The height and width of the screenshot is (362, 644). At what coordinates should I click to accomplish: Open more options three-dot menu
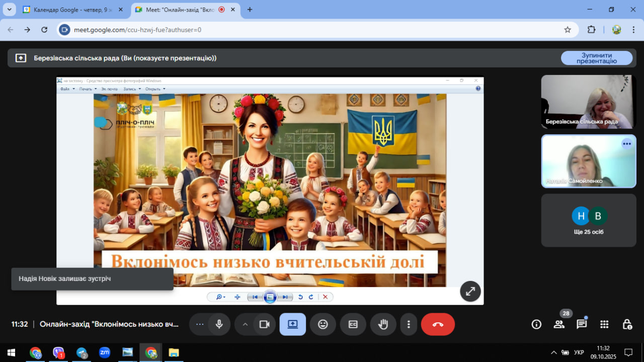tap(409, 324)
